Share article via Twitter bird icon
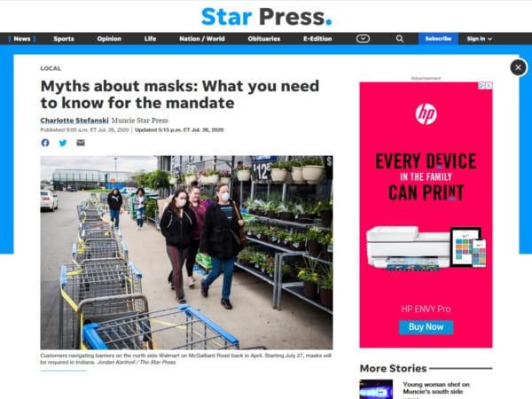This screenshot has width=532, height=399. coord(63,143)
